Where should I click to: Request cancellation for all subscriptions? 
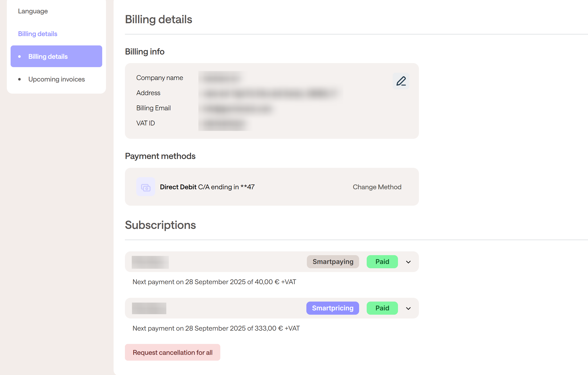pyautogui.click(x=173, y=352)
